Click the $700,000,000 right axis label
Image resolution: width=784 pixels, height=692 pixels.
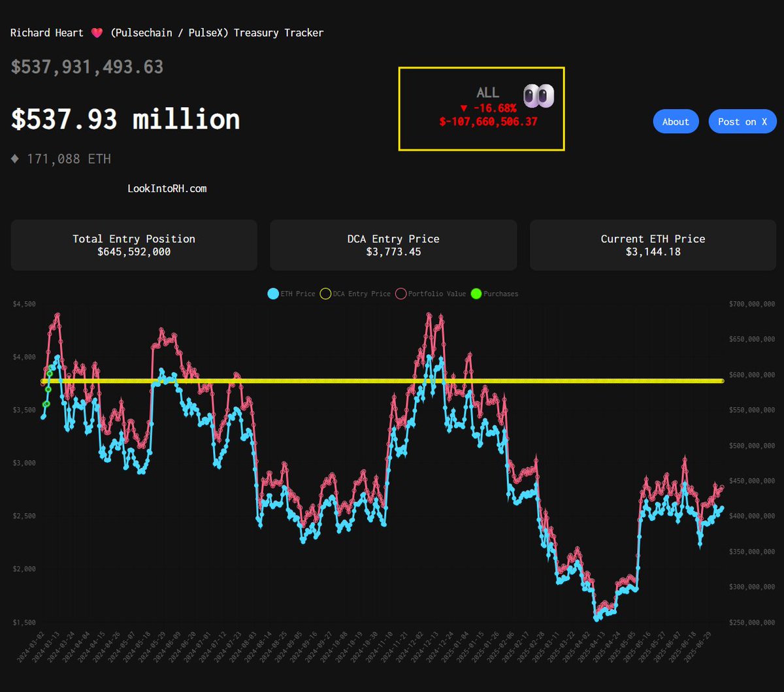click(751, 303)
